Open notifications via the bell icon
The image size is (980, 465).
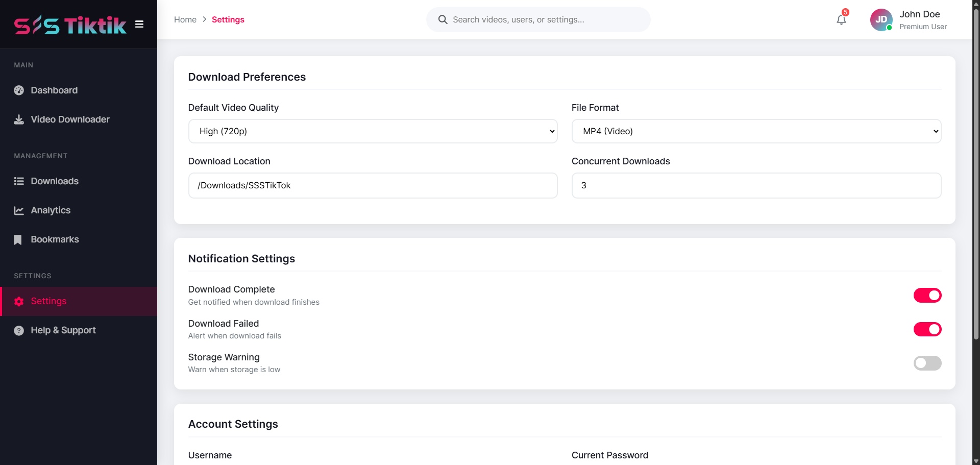coord(841,19)
